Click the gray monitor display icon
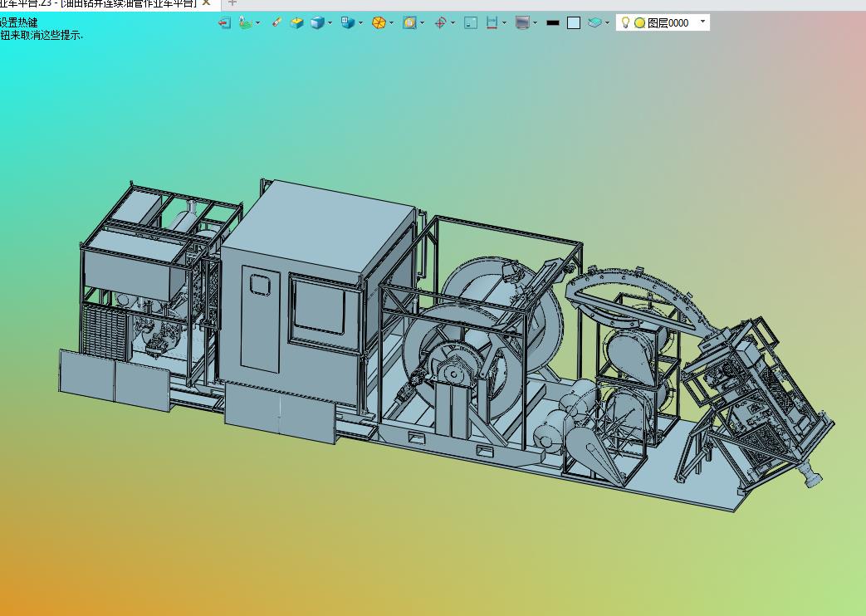Screen dimensions: 866x616 point(522,22)
